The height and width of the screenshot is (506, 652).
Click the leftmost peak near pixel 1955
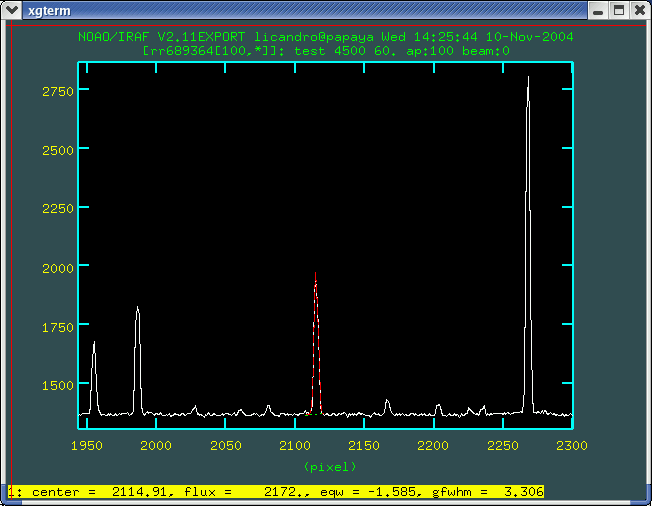pyautogui.click(x=94, y=346)
